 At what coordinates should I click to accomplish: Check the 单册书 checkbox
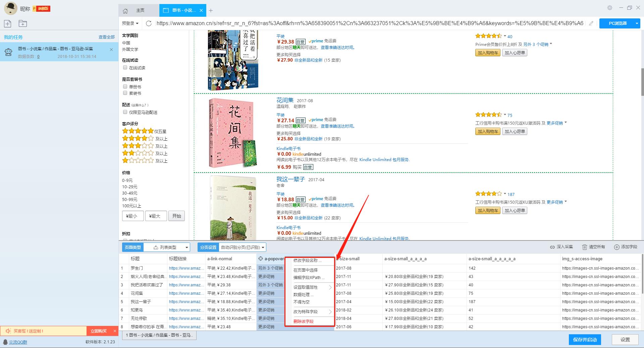[125, 86]
